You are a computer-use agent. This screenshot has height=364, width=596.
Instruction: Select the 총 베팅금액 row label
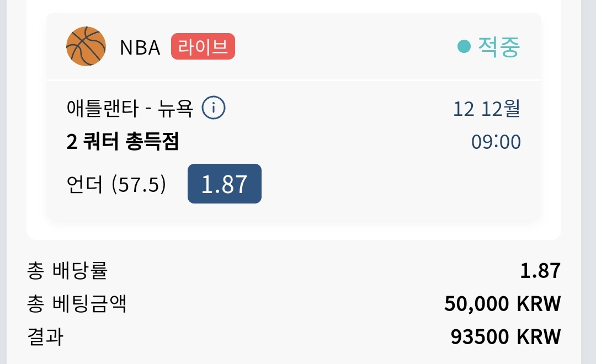pyautogui.click(x=76, y=303)
